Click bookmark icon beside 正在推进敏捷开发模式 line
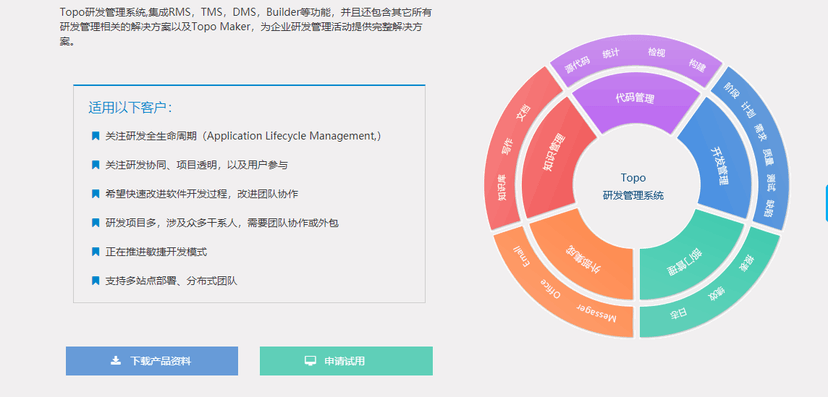 pyautogui.click(x=96, y=252)
